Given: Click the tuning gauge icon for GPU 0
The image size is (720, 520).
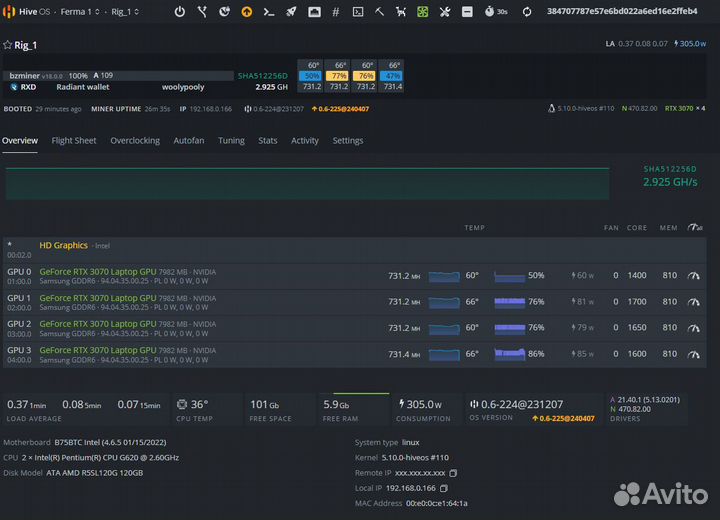Looking at the screenshot, I should point(693,276).
